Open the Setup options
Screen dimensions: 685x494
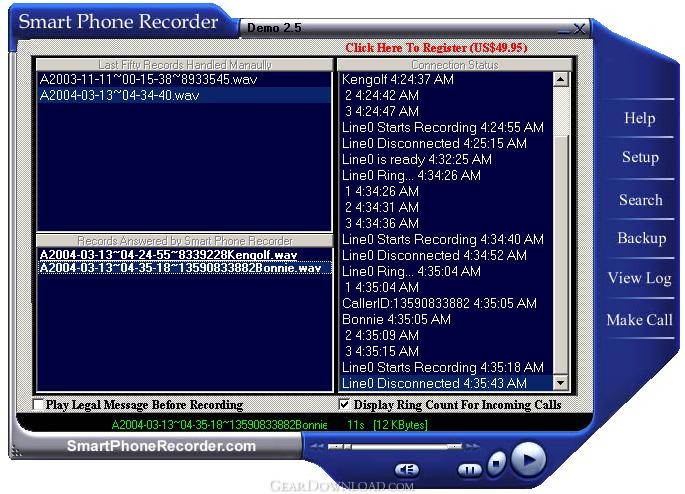[x=639, y=157]
